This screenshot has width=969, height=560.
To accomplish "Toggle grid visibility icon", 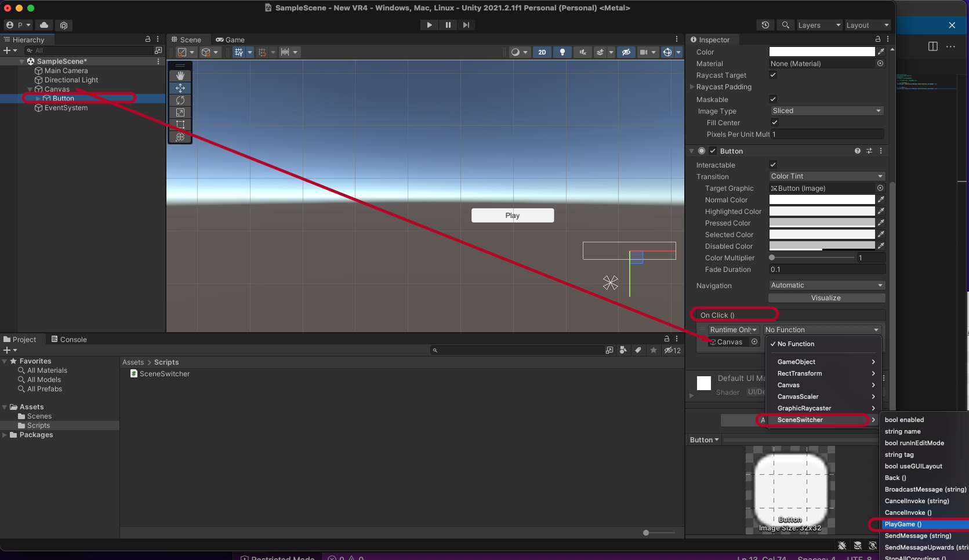I will (239, 52).
